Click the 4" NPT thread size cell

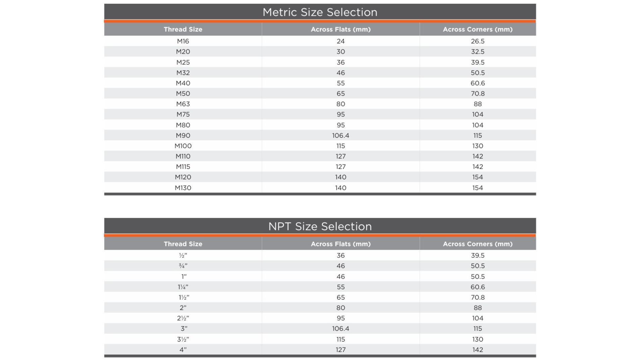coord(183,350)
